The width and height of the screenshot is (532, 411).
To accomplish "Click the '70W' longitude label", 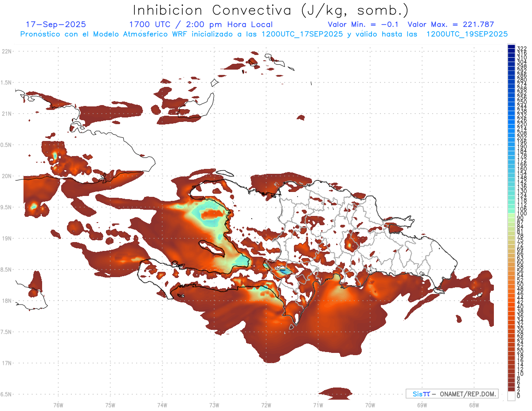I will point(370,404).
